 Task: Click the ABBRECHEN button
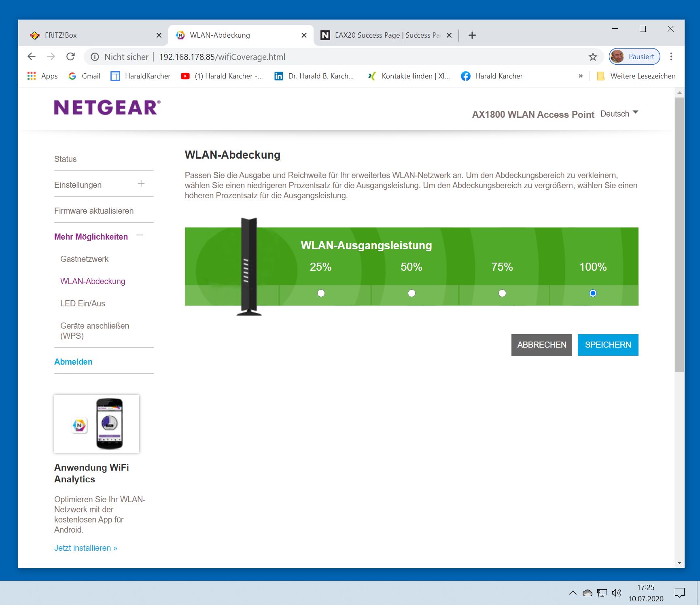(542, 345)
